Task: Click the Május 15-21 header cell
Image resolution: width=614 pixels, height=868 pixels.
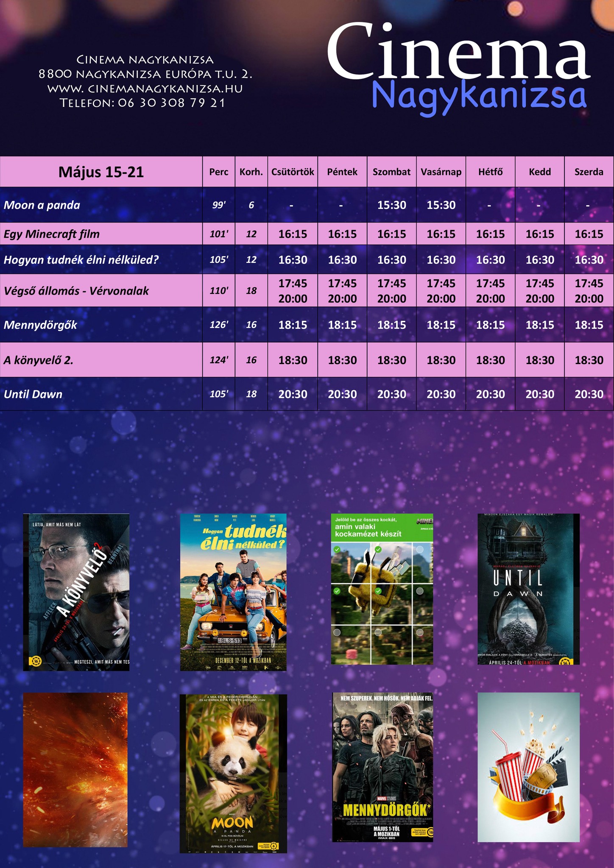Action: (x=101, y=172)
